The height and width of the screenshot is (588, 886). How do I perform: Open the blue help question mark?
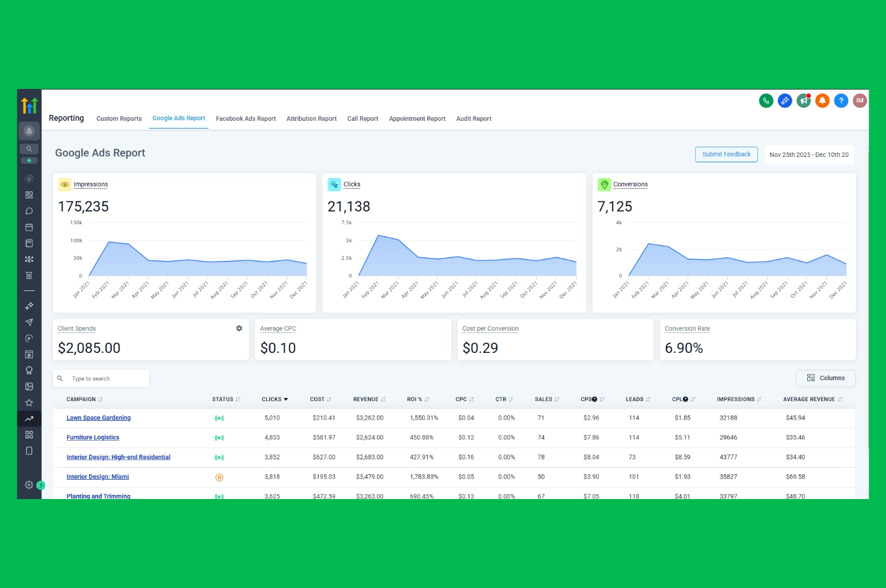841,101
